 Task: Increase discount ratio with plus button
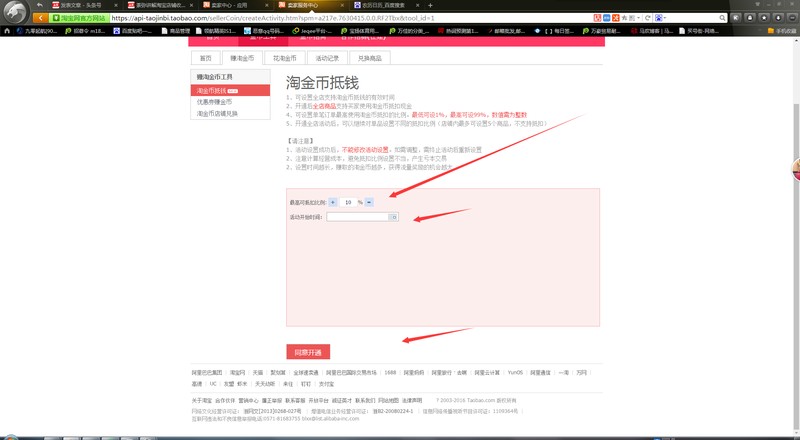333,203
